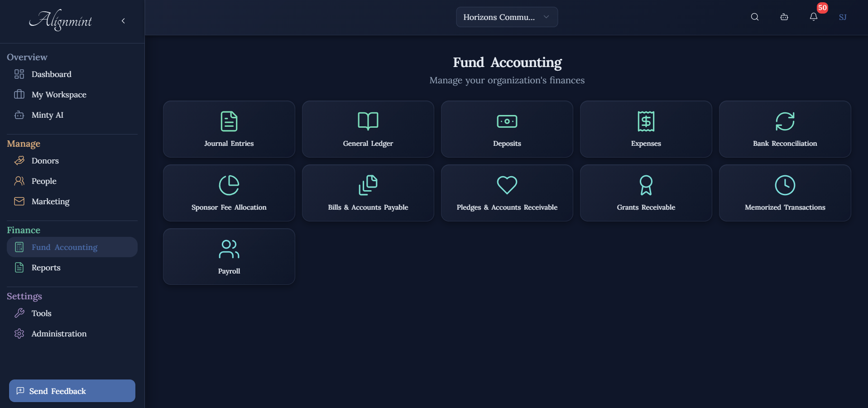Open Bills & Accounts Payable
The width and height of the screenshot is (868, 408).
click(368, 193)
